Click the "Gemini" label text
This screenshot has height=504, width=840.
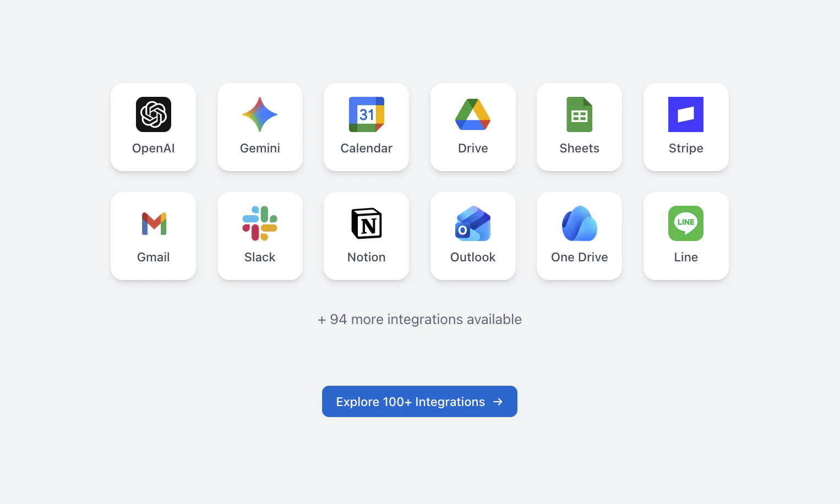[260, 149]
